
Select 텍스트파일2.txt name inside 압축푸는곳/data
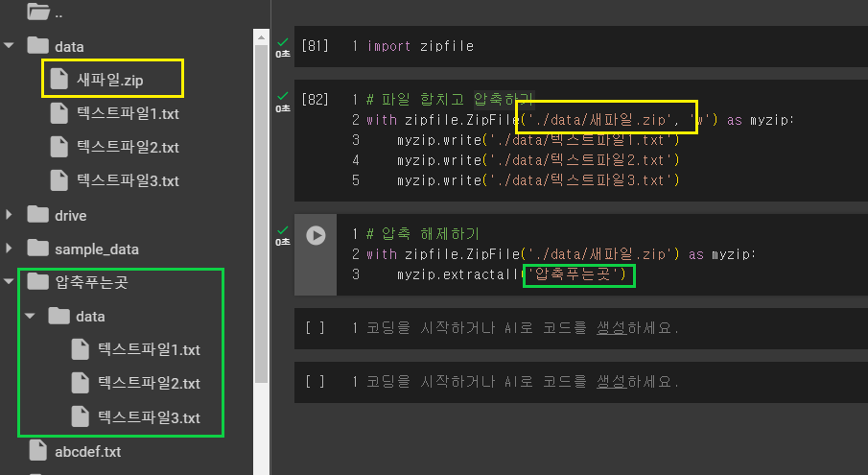(149, 384)
